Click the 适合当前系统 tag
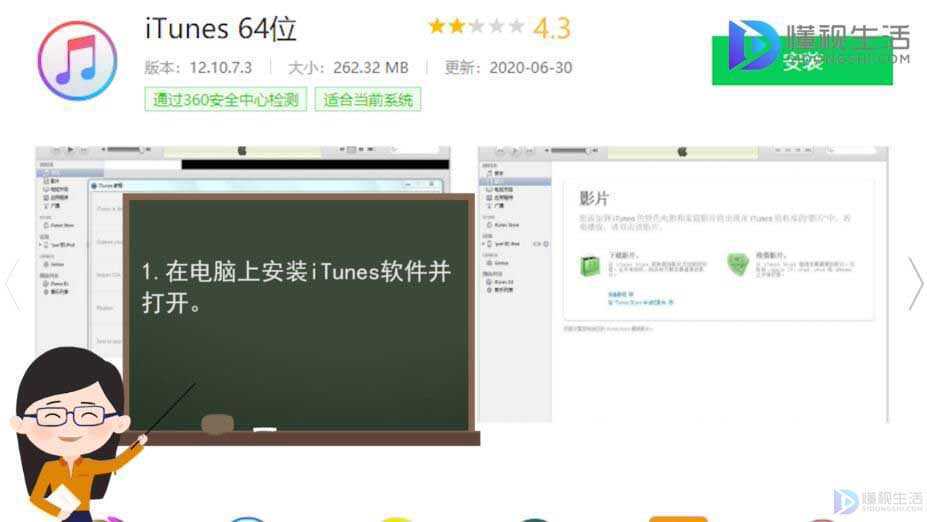Viewport: 927px width, 522px height. click(x=368, y=99)
